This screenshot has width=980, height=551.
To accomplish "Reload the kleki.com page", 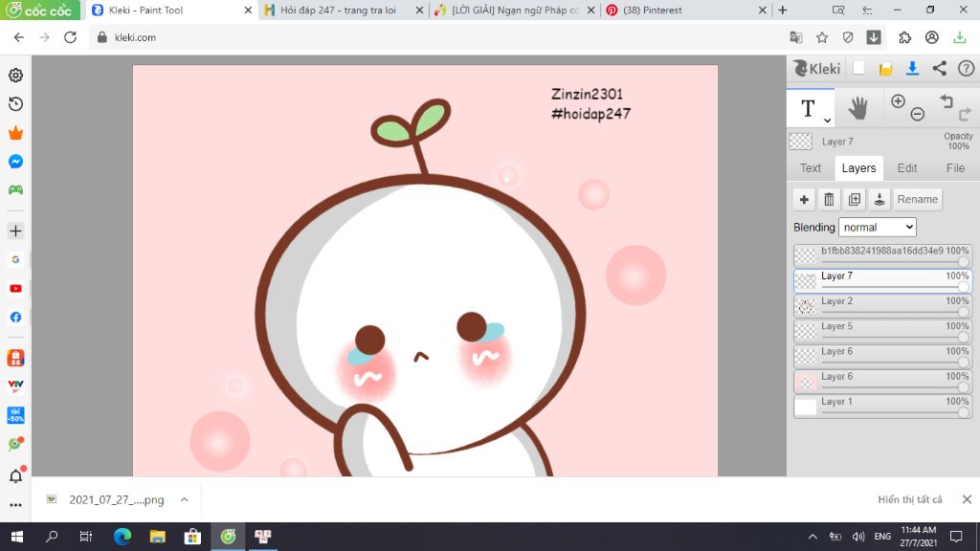I will point(70,37).
